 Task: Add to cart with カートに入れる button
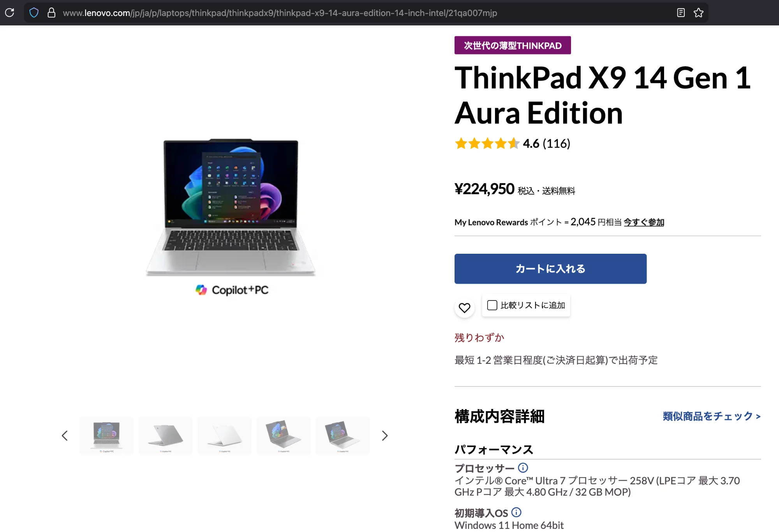click(x=550, y=269)
